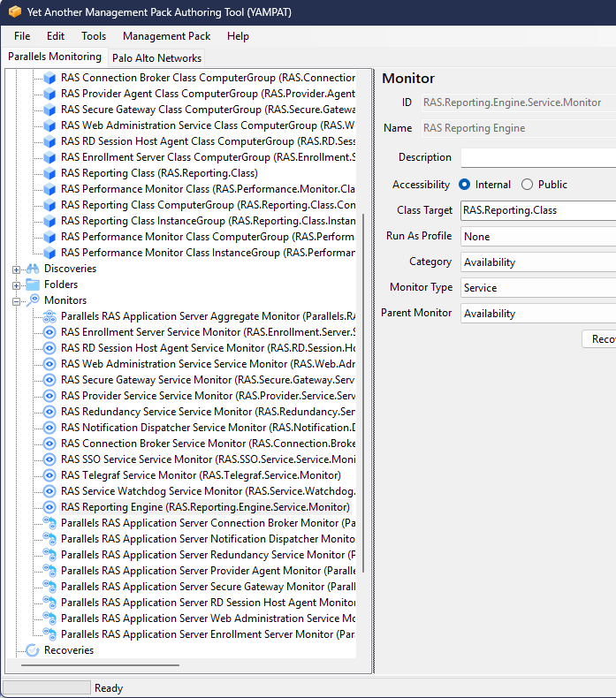This screenshot has height=698, width=616.
Task: Click the Aggregate Monitor icon for Parallels RAS Application Server
Action: tap(50, 316)
